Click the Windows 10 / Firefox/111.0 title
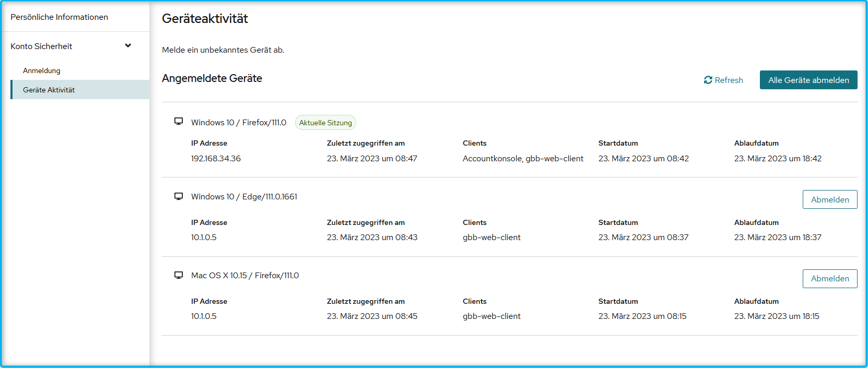This screenshot has height=368, width=868. (x=239, y=123)
